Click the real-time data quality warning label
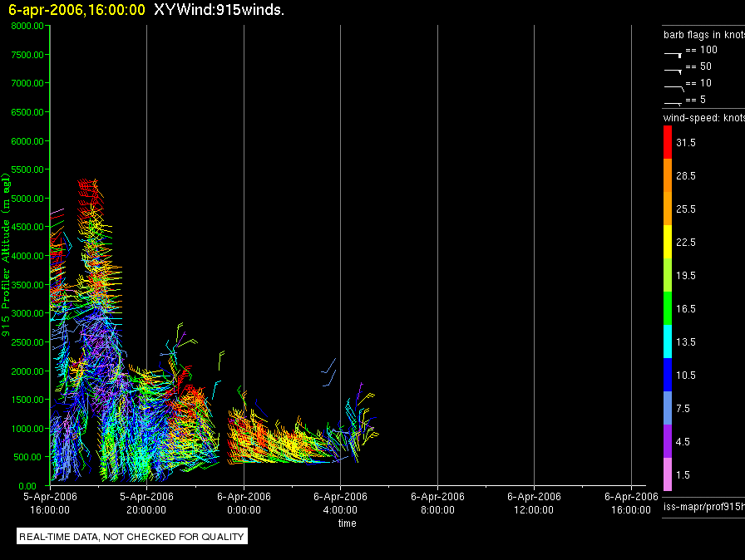Screen dimensions: 745x560 point(131,537)
